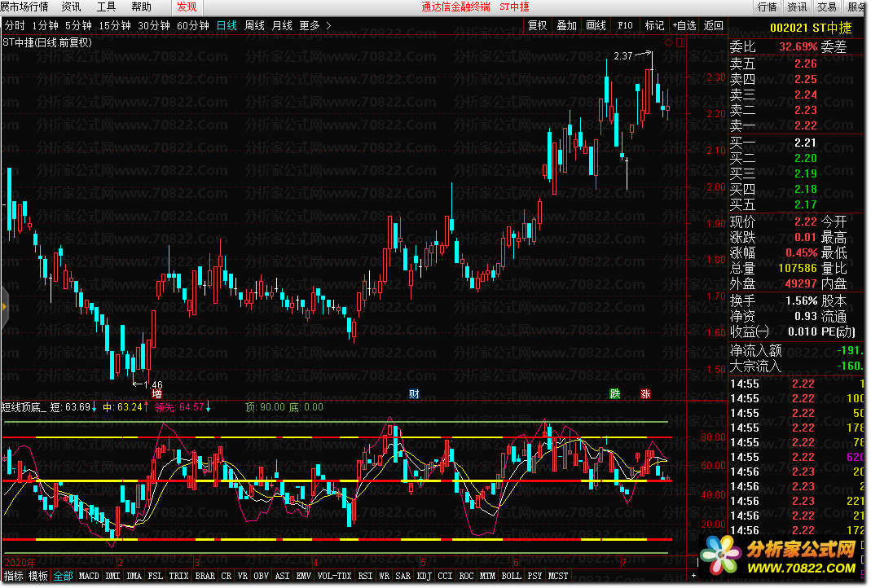
Task: Switch chart to 周线 weekly period
Action: tap(254, 25)
